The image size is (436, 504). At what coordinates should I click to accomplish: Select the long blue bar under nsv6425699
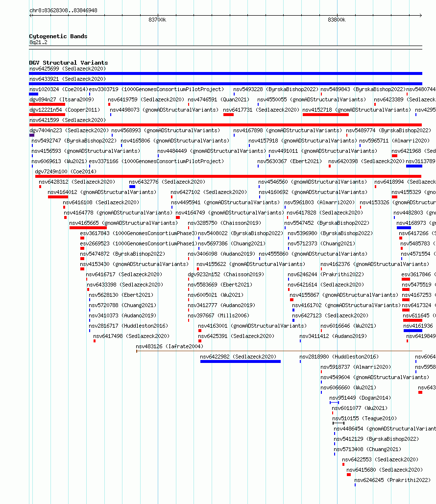(225, 73)
